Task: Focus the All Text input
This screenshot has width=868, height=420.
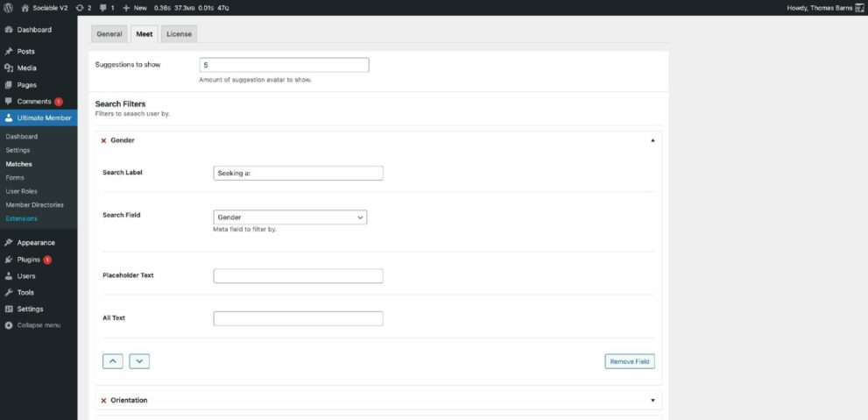Action: pyautogui.click(x=299, y=318)
